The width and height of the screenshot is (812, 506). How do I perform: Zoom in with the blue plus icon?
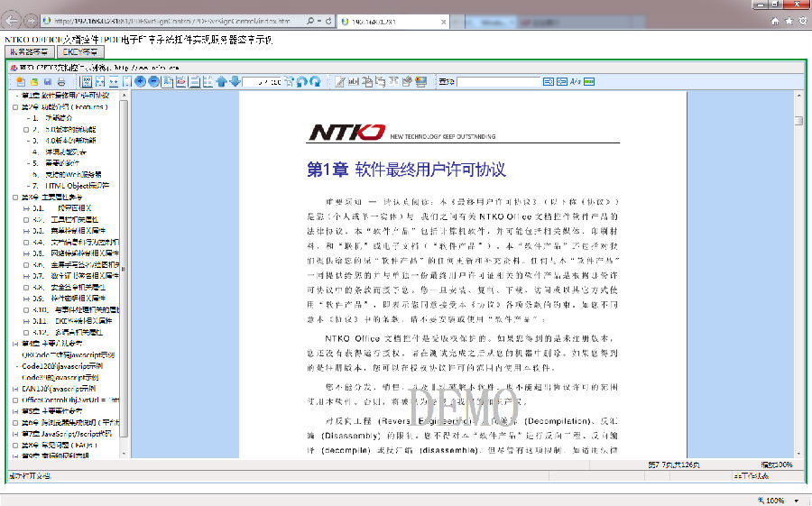click(x=141, y=81)
